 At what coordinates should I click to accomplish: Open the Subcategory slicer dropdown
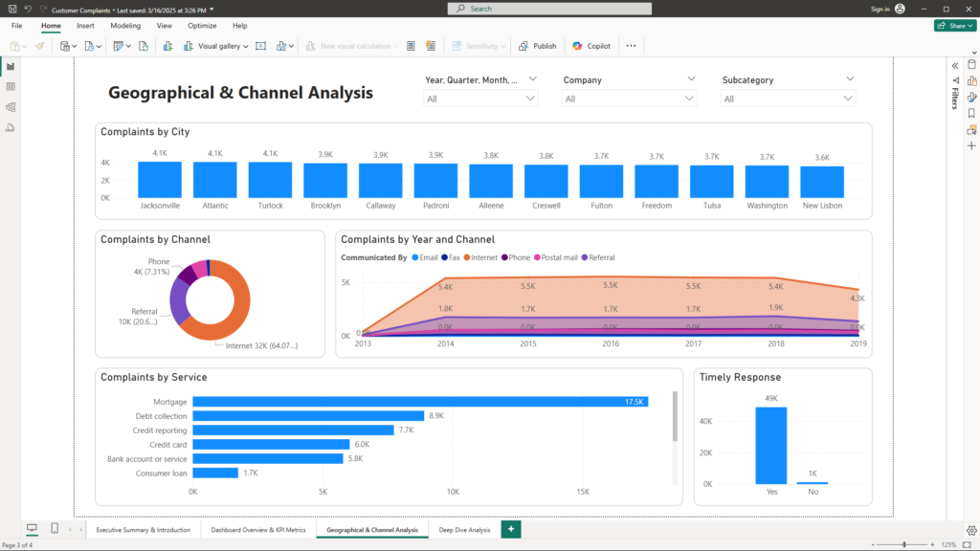847,99
